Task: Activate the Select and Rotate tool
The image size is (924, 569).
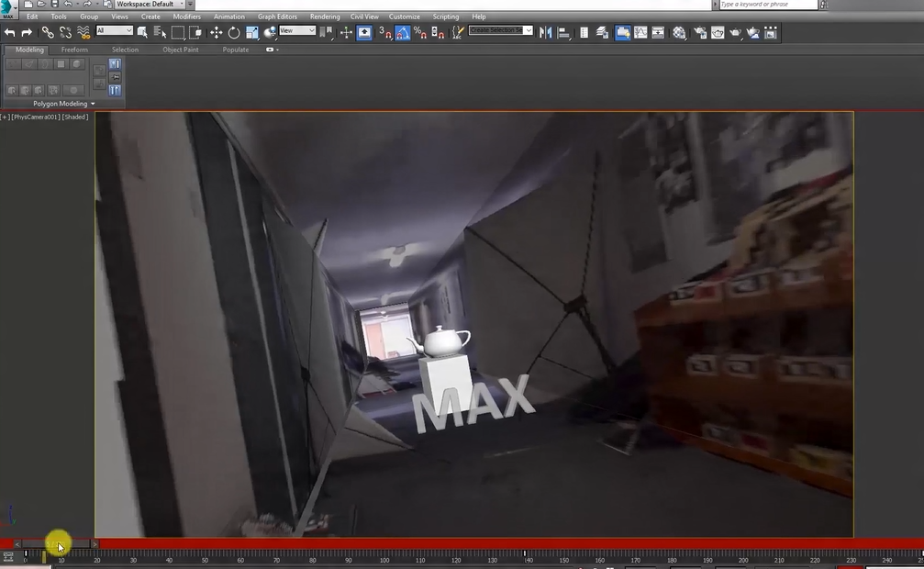Action: (234, 32)
